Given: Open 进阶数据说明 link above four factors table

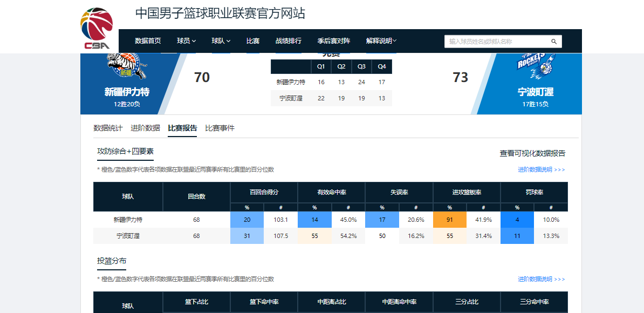Looking at the screenshot, I should (541, 170).
